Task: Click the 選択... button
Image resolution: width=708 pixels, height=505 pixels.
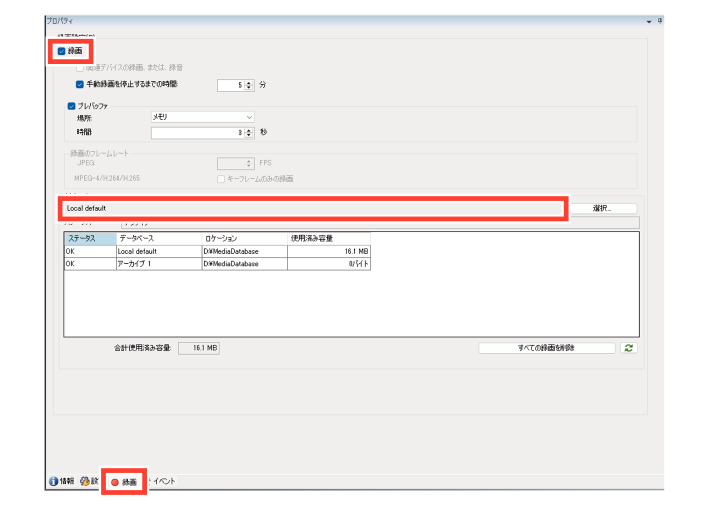Action: pos(602,208)
